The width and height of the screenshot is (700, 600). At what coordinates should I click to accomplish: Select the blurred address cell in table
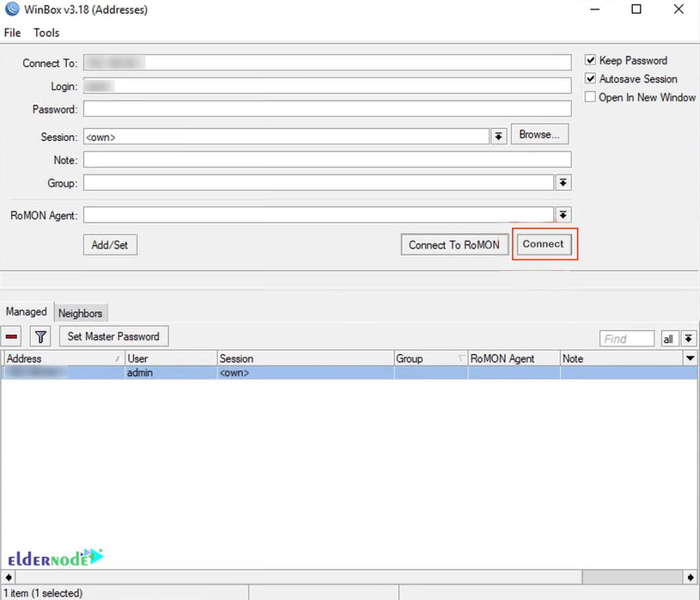point(64,373)
